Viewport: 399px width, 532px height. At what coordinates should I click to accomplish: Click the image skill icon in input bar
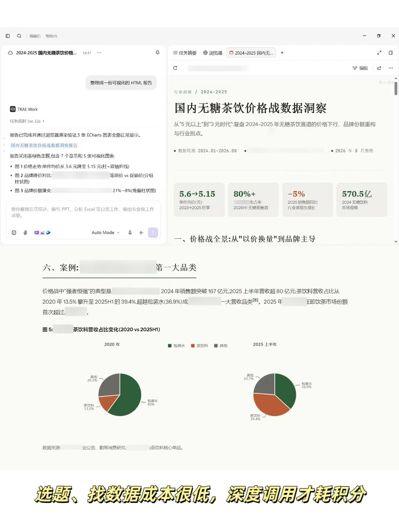coord(42,233)
